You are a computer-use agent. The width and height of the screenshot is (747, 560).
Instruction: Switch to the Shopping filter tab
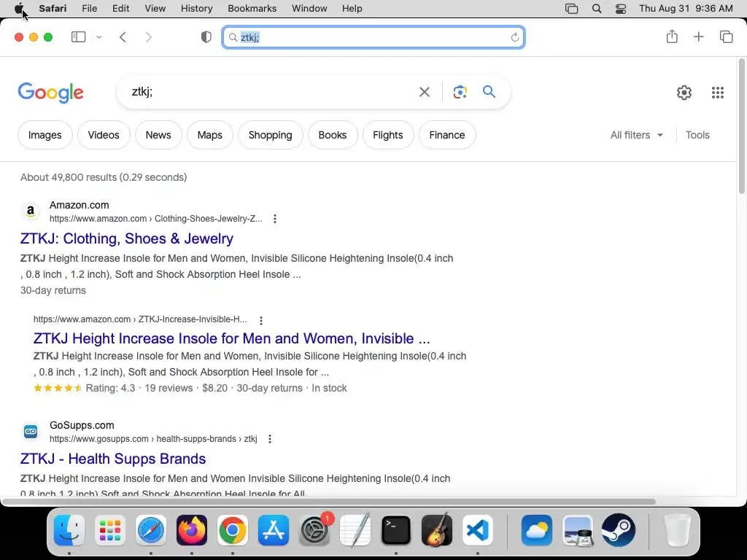coord(270,135)
